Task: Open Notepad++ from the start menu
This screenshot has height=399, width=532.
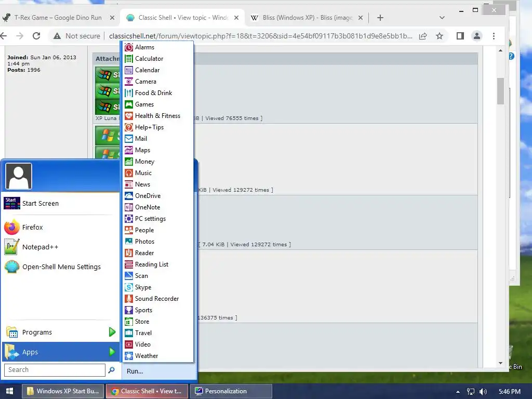Action: coord(61,247)
